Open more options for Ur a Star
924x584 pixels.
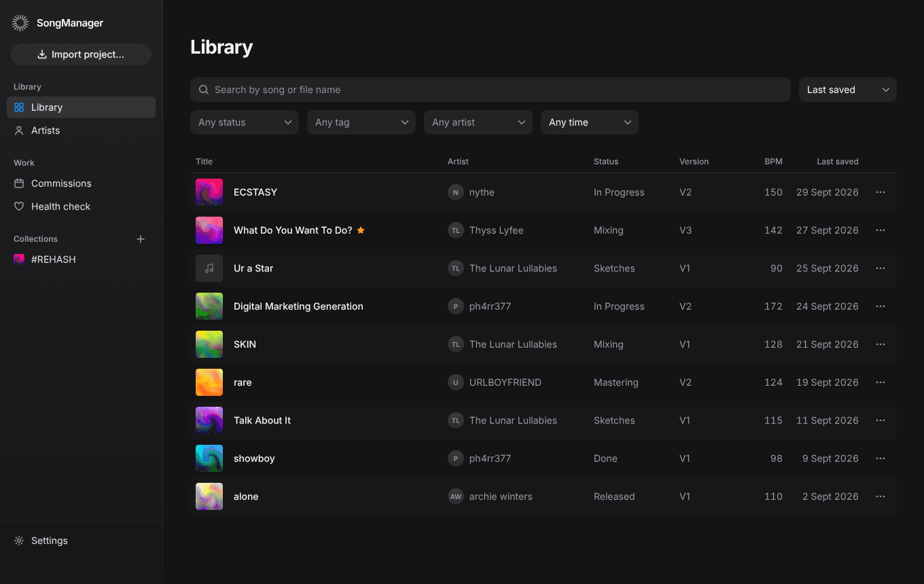pyautogui.click(x=881, y=268)
